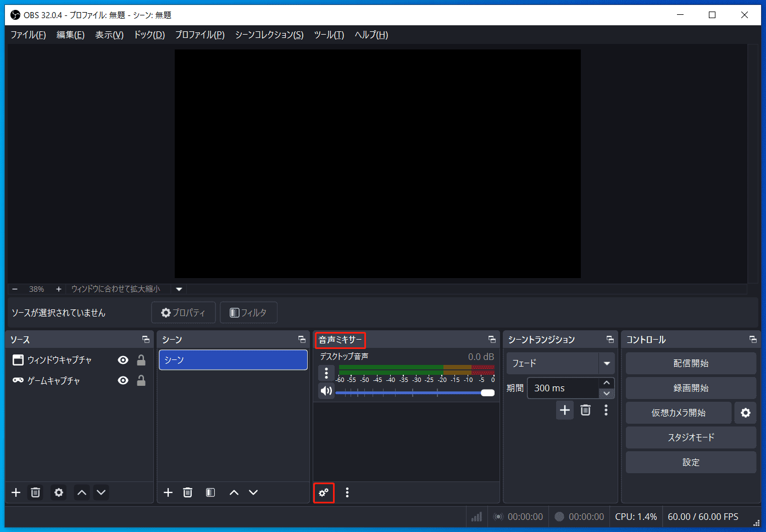
Task: Adjust デスクトップ音声 volume slider
Action: (x=415, y=392)
